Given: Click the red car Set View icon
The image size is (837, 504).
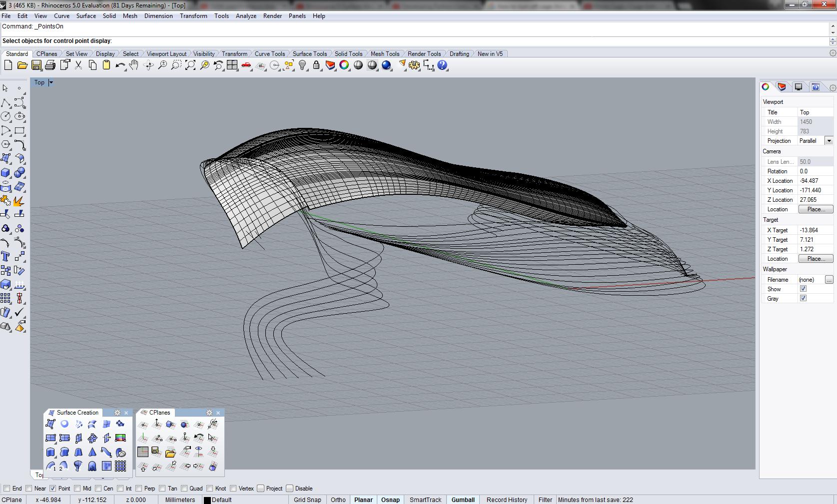Looking at the screenshot, I should (246, 65).
